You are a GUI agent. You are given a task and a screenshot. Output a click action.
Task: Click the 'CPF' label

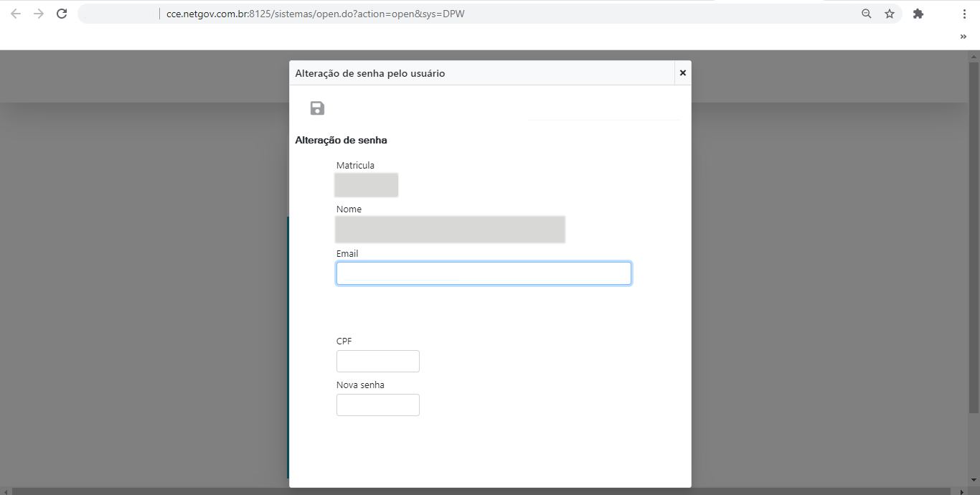(x=344, y=341)
